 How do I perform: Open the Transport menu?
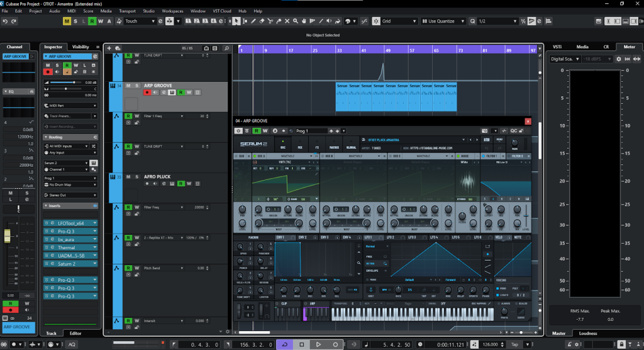click(126, 11)
